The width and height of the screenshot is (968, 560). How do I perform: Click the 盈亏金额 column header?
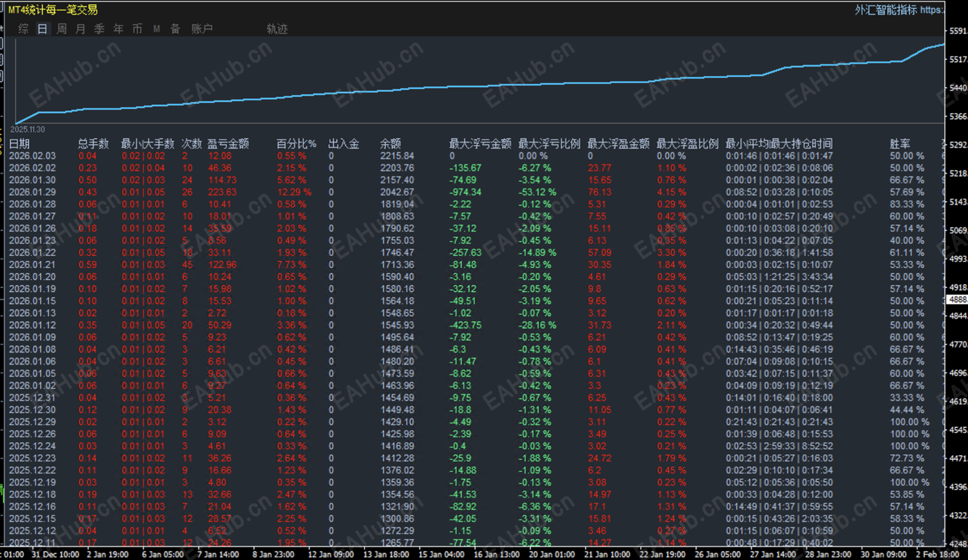(x=228, y=143)
